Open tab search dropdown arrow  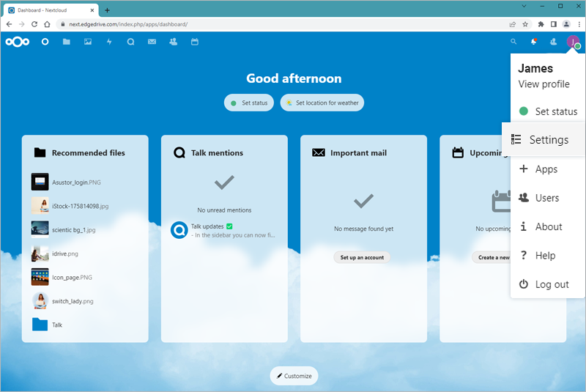(x=524, y=6)
